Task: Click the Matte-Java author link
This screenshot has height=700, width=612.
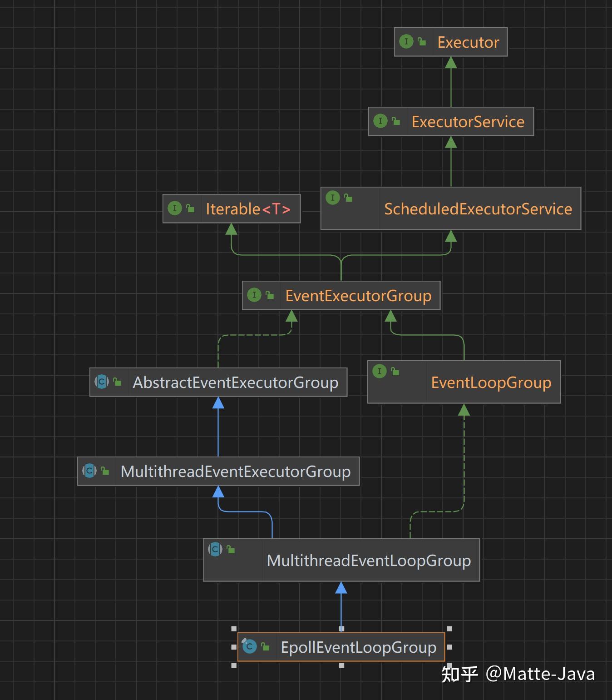Action: (540, 675)
